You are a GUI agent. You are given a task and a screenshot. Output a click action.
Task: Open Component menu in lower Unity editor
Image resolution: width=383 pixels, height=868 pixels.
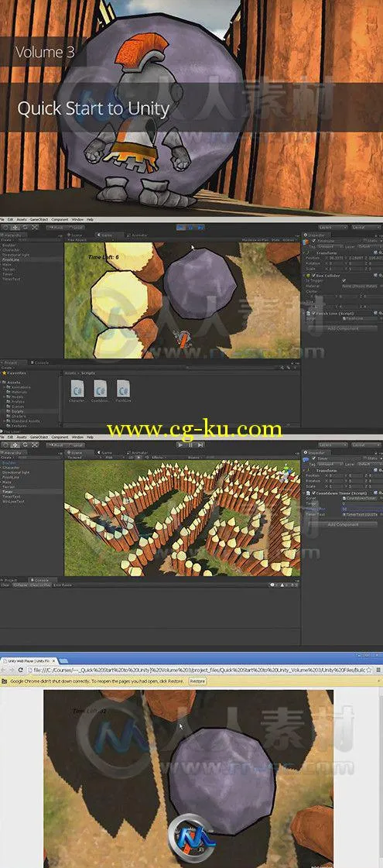click(x=60, y=437)
